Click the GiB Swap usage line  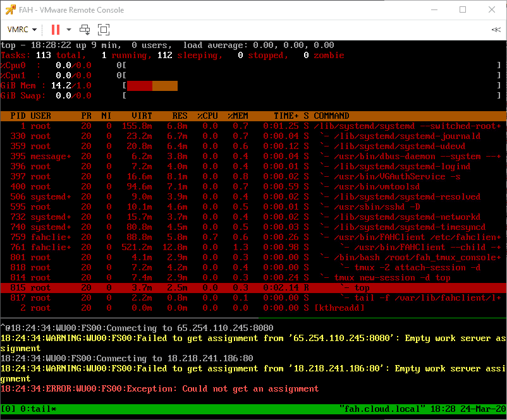coord(253,95)
